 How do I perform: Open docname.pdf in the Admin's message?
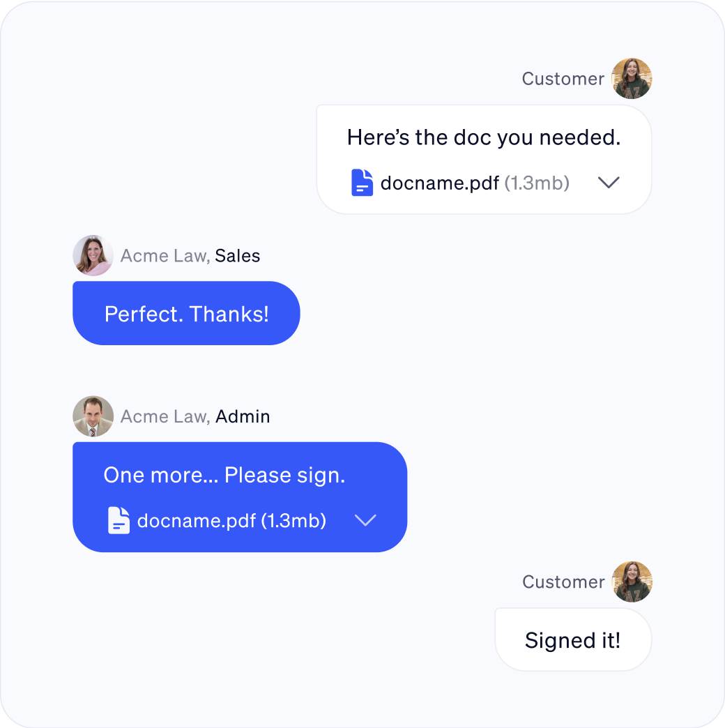coord(197,520)
